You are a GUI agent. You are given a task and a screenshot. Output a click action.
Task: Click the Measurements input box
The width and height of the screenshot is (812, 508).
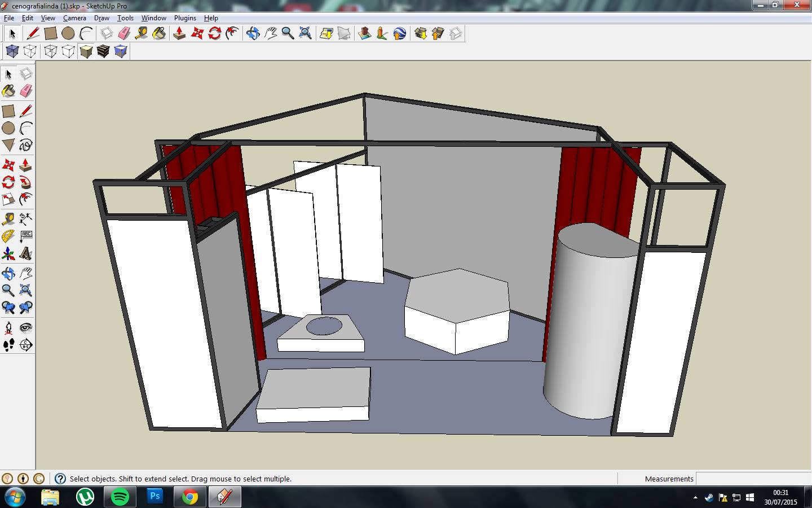point(753,479)
